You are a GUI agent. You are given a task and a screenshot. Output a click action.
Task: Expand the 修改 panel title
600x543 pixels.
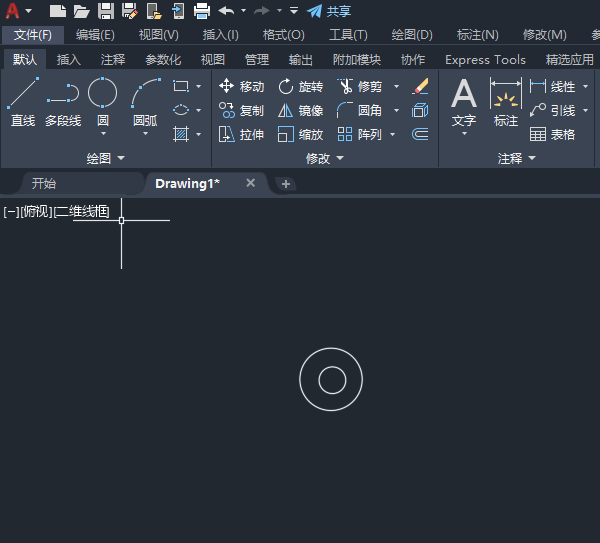point(324,158)
